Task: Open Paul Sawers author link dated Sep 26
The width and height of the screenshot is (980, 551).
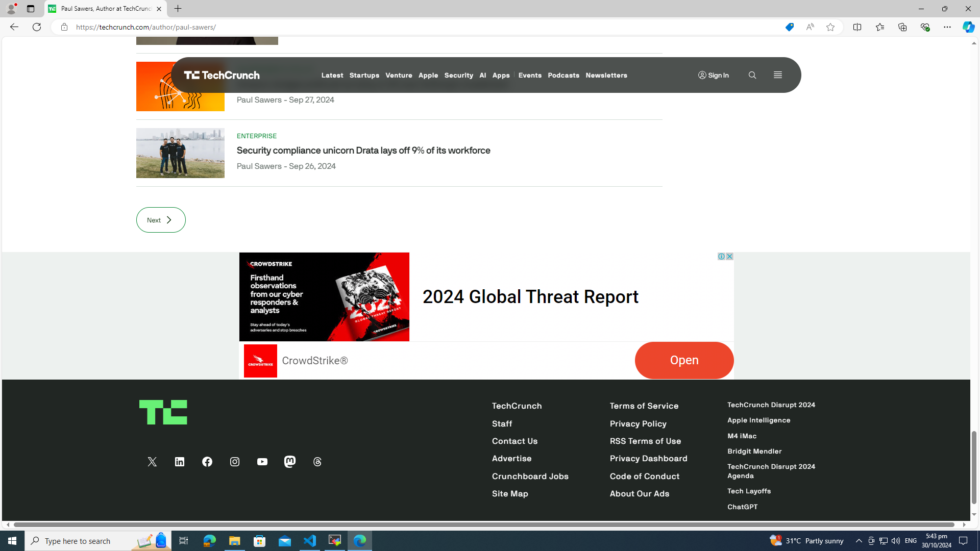Action: [259, 166]
